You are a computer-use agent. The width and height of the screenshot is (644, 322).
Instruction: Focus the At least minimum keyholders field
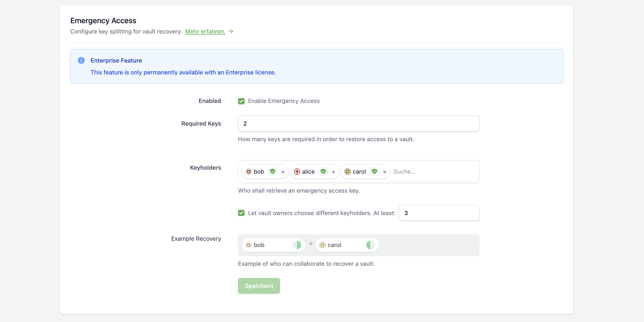coord(439,213)
